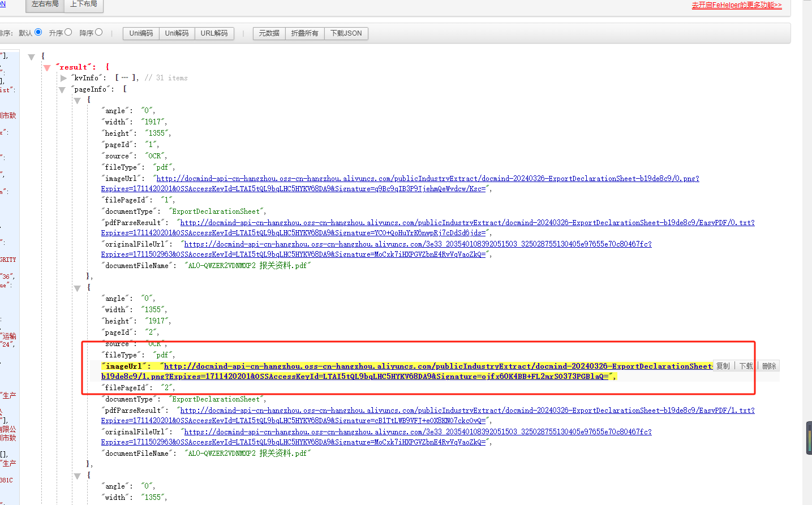The image size is (812, 505).
Task: Expand the collapsed "kvInfo" array
Action: (64, 79)
